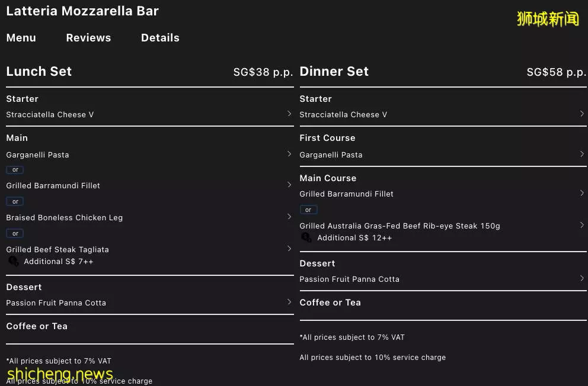Expand Grilled Beef Steak Tagliata chevron

(289, 249)
